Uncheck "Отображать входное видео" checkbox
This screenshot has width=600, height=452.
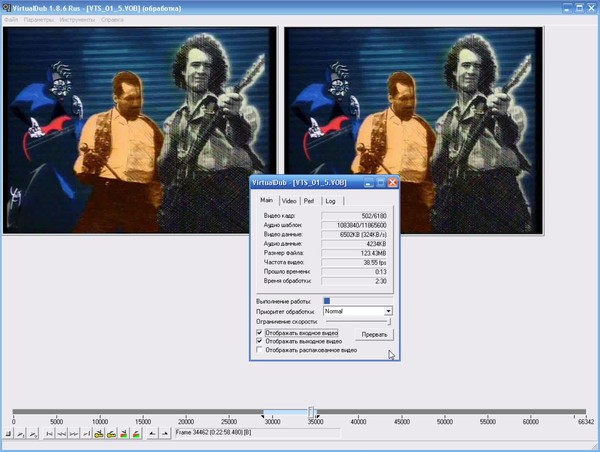click(x=259, y=333)
